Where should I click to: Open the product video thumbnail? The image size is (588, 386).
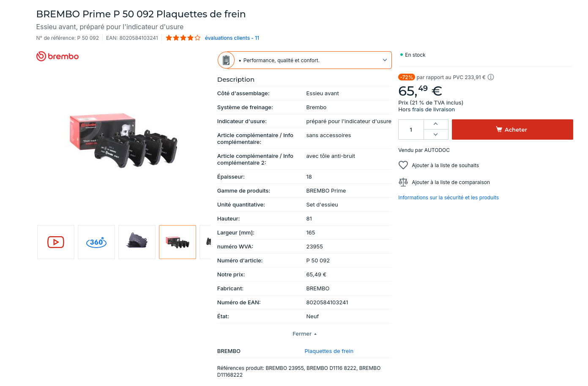tap(56, 242)
